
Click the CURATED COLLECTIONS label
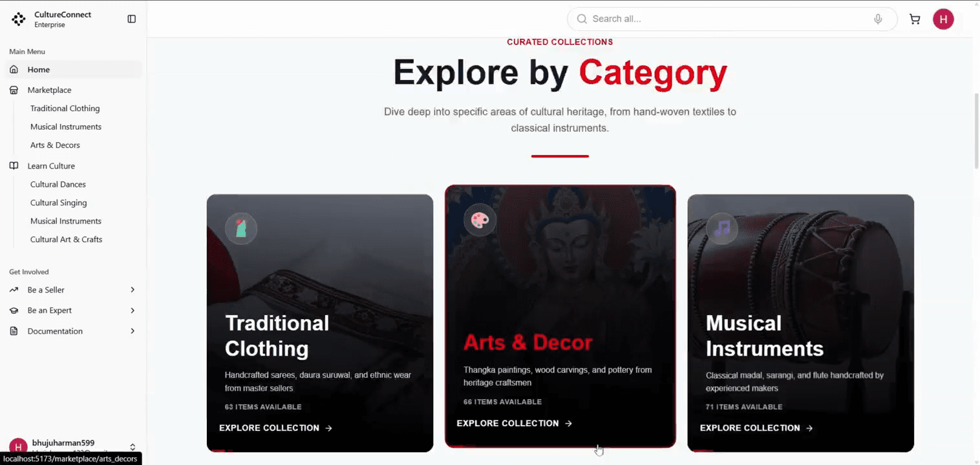(560, 42)
